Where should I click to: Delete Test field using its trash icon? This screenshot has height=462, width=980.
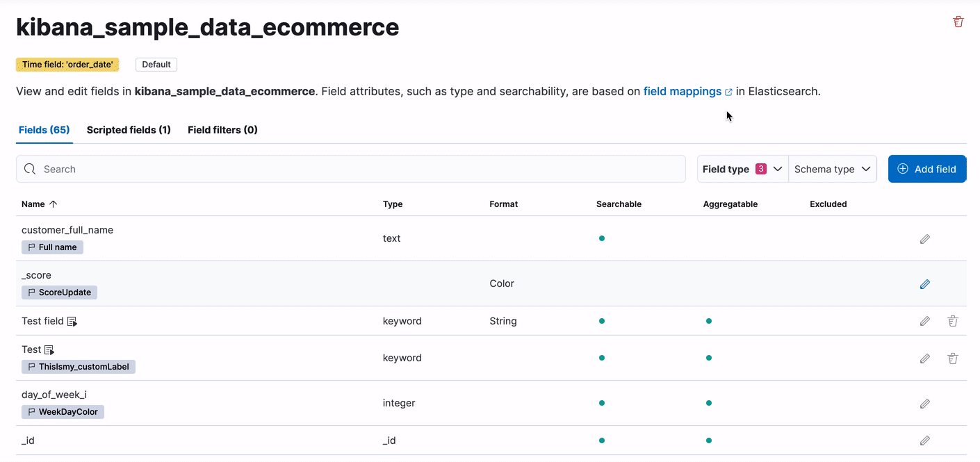point(953,321)
